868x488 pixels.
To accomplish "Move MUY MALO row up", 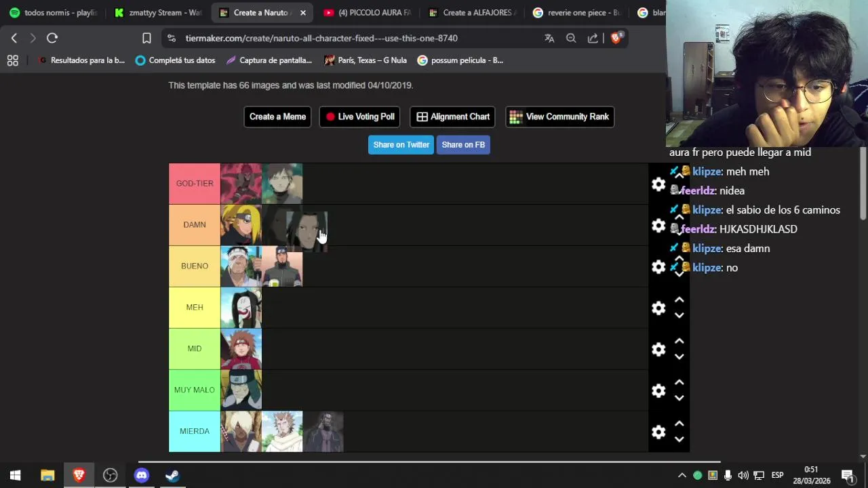I will 679,383.
